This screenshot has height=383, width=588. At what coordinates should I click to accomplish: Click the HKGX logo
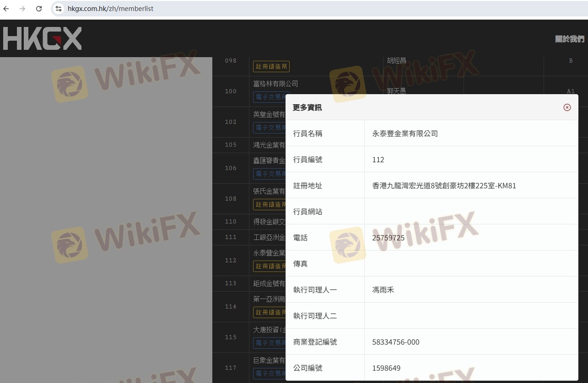point(42,38)
